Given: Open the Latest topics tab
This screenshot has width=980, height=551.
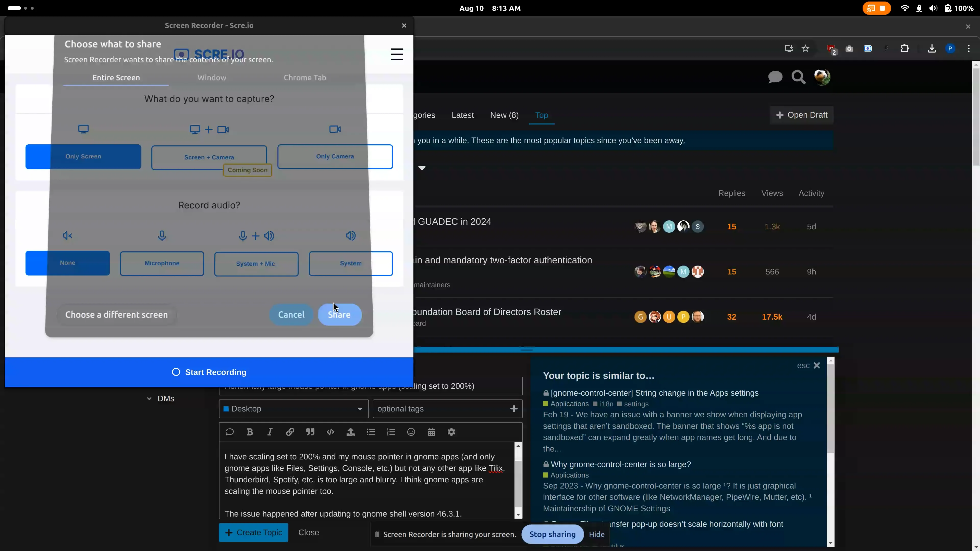Looking at the screenshot, I should (x=462, y=115).
